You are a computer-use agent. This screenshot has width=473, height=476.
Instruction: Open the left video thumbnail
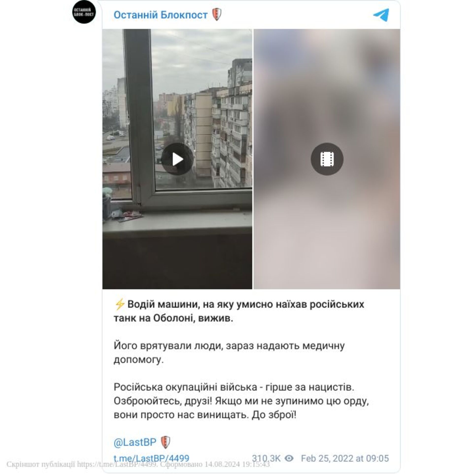(177, 159)
